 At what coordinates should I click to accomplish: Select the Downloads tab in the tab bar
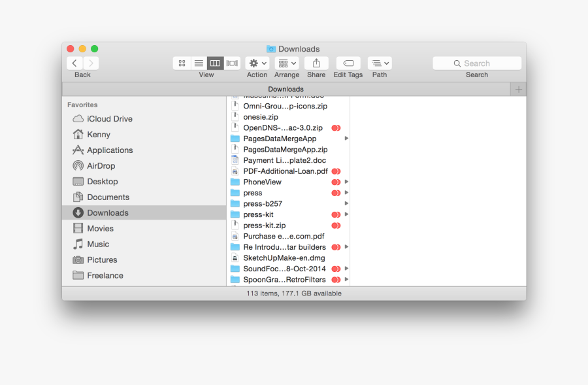tap(286, 89)
